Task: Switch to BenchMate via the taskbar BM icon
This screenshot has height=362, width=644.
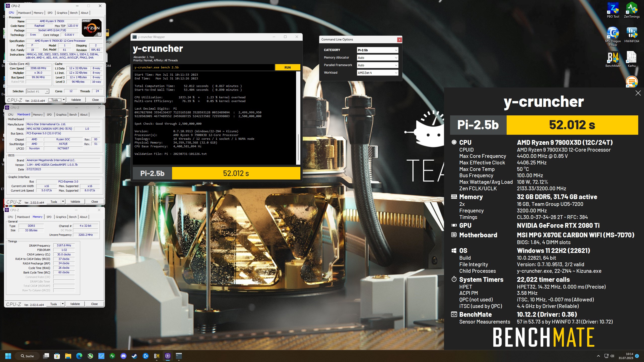Action: click(x=157, y=356)
